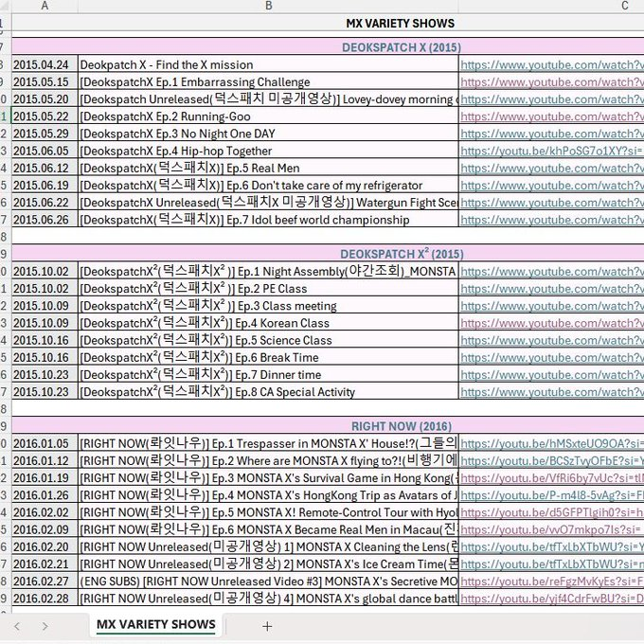This screenshot has height=644, width=644.
Task: Select cell MONSTA X's Ice Cream Time
Action: [268, 564]
